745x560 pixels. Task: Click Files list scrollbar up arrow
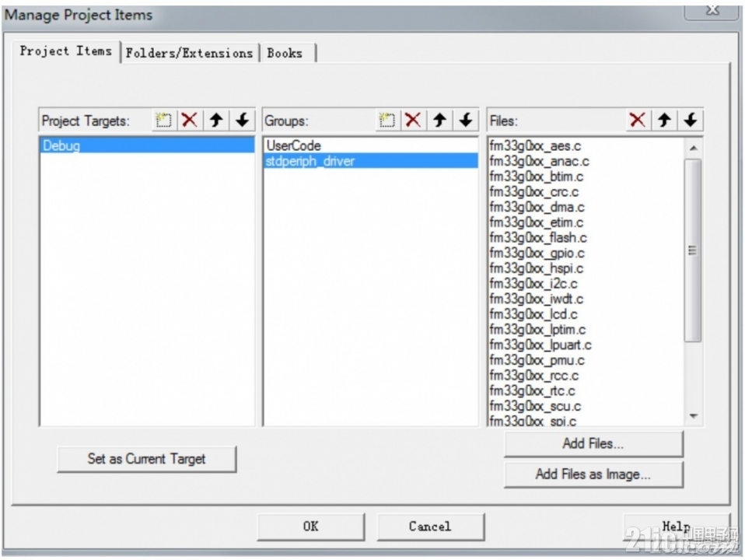click(x=693, y=149)
